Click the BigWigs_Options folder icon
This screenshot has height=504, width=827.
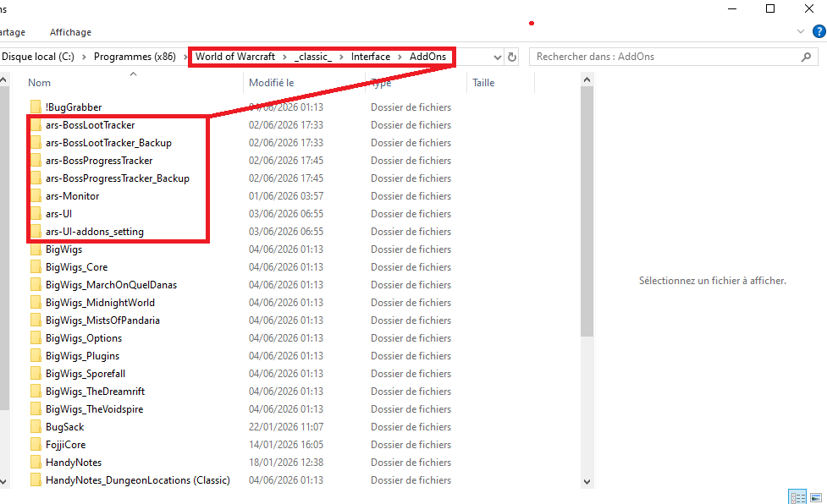pyautogui.click(x=36, y=338)
